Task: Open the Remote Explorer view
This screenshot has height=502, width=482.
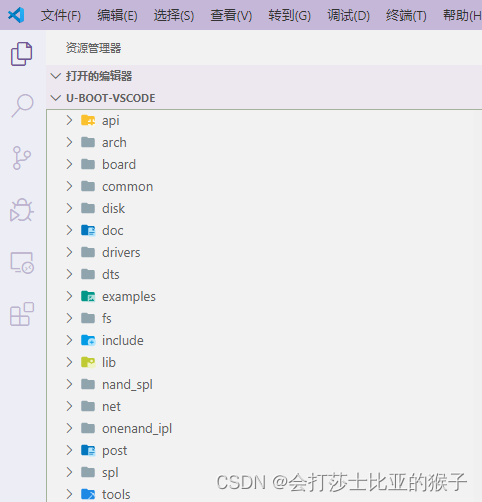Action: [22, 263]
